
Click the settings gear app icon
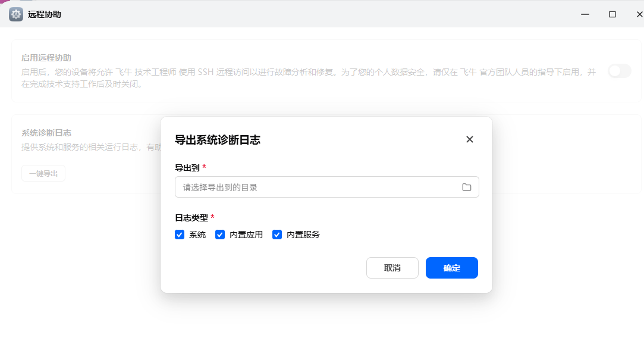click(16, 14)
